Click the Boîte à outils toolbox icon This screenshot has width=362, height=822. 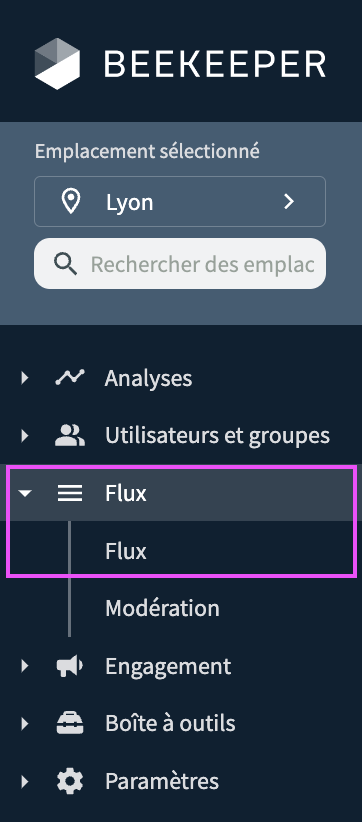click(x=70, y=724)
